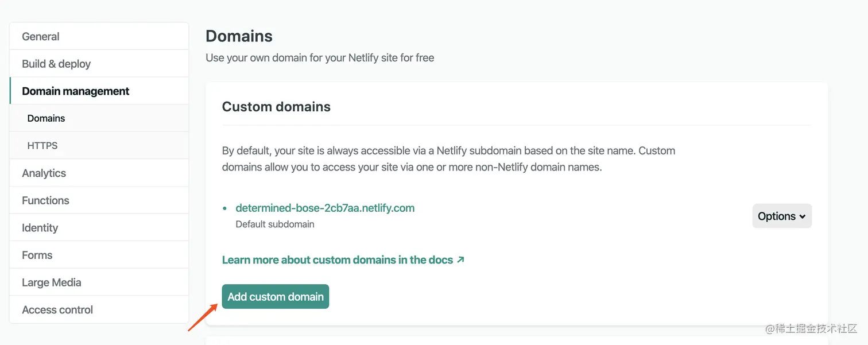868x345 pixels.
Task: Select the Forms sidebar entry
Action: tap(37, 254)
